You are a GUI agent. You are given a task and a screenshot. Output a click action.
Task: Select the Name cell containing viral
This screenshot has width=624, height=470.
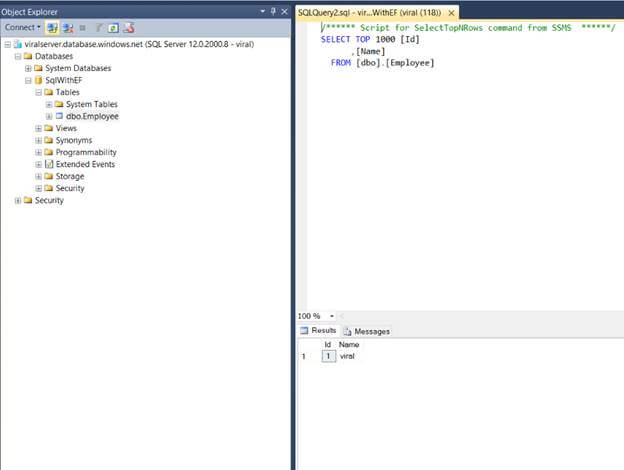coord(347,356)
